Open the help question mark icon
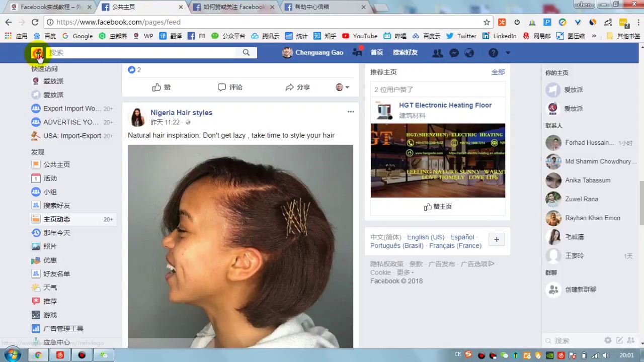The width and height of the screenshot is (644, 362). [x=493, y=53]
